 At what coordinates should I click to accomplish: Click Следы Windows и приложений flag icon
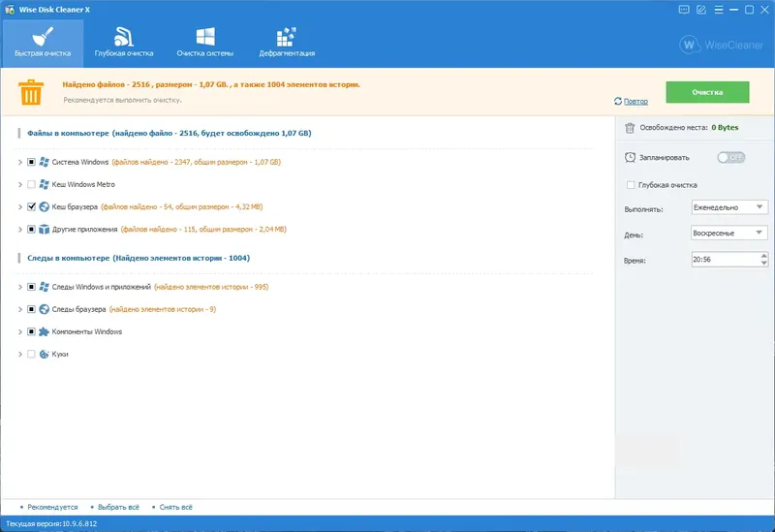pos(44,287)
